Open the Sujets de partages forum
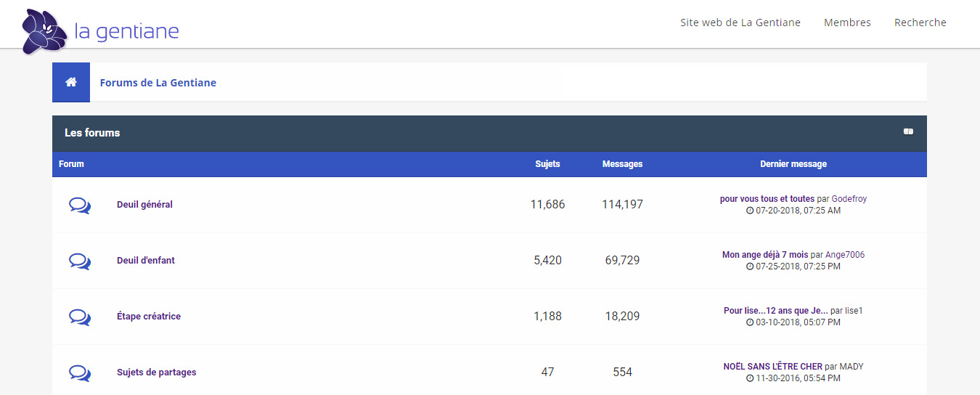This screenshot has height=395, width=980. tap(157, 372)
